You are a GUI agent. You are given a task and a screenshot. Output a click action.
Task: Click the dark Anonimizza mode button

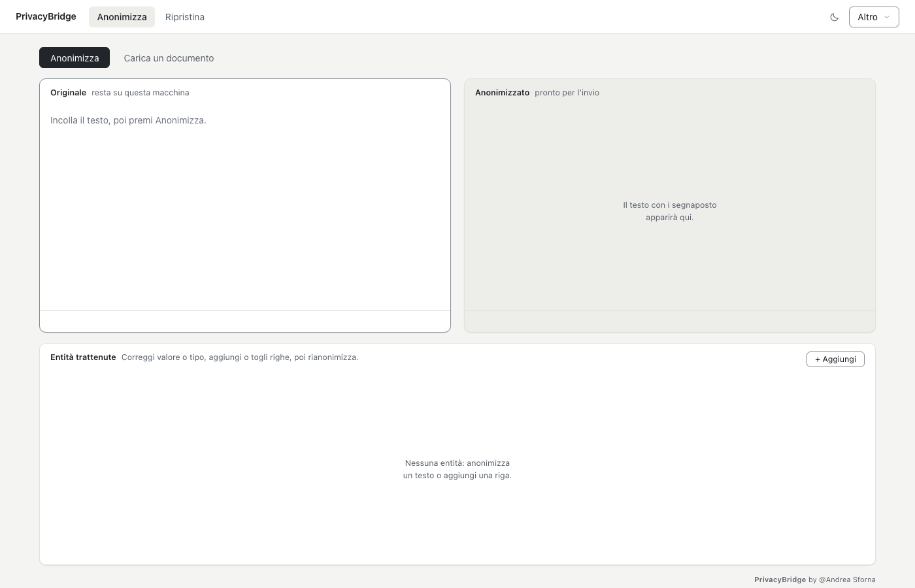75,57
